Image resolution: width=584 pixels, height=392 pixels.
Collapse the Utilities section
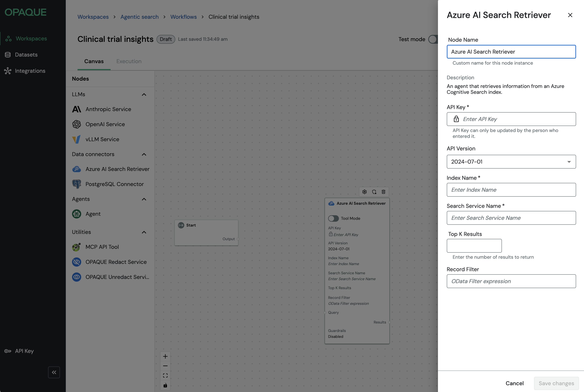[144, 232]
